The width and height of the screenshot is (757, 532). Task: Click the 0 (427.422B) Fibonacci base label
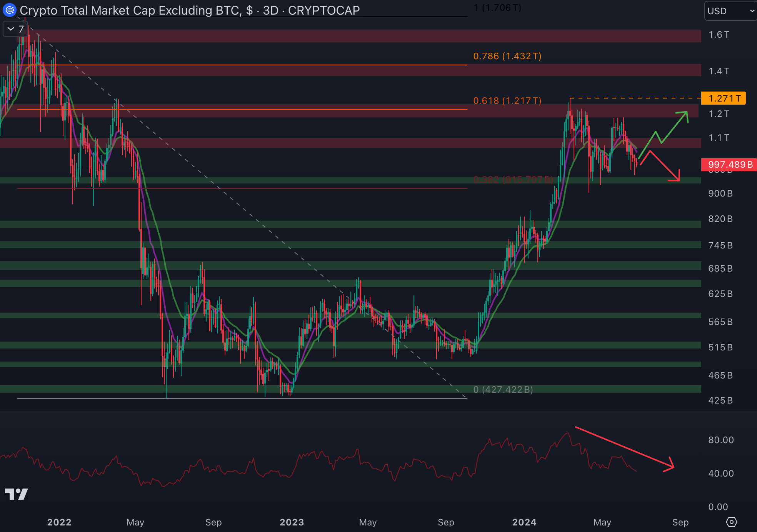pyautogui.click(x=503, y=390)
